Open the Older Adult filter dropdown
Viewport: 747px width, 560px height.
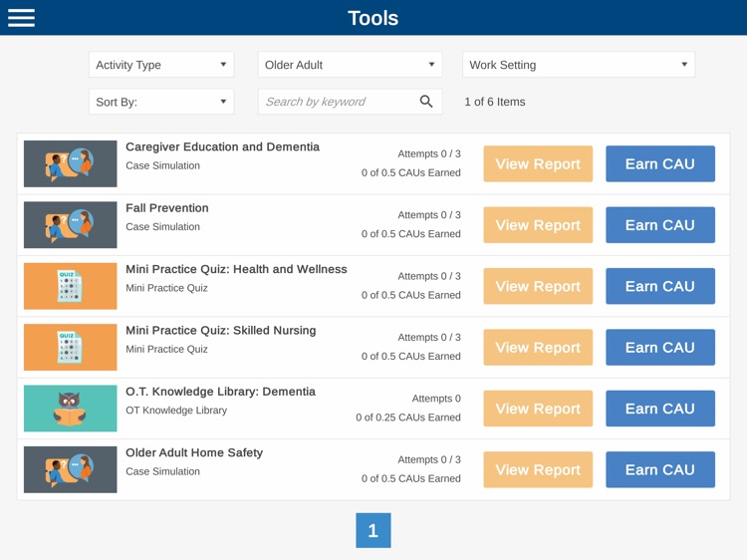coord(350,65)
